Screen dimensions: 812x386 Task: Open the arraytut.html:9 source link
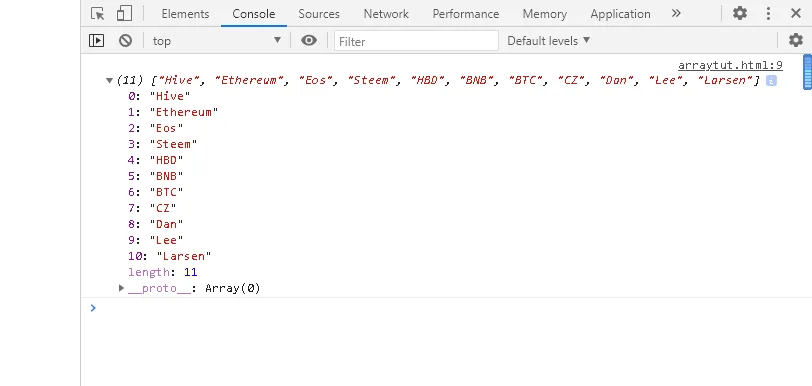click(730, 66)
